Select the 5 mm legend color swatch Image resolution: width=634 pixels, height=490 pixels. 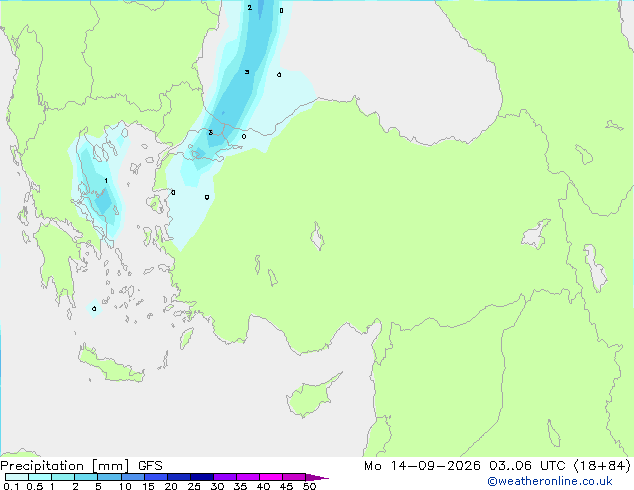click(x=109, y=477)
